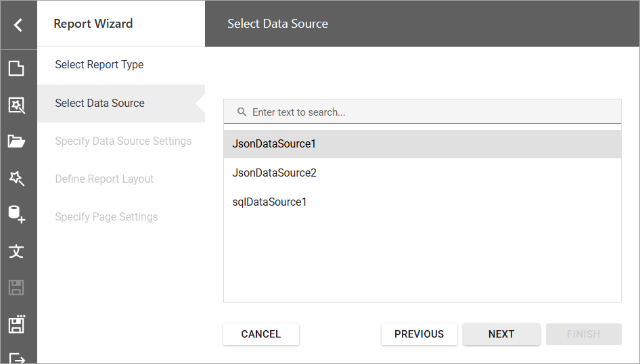Select the Select Data Source step
The image size is (640, 364).
coord(121,104)
